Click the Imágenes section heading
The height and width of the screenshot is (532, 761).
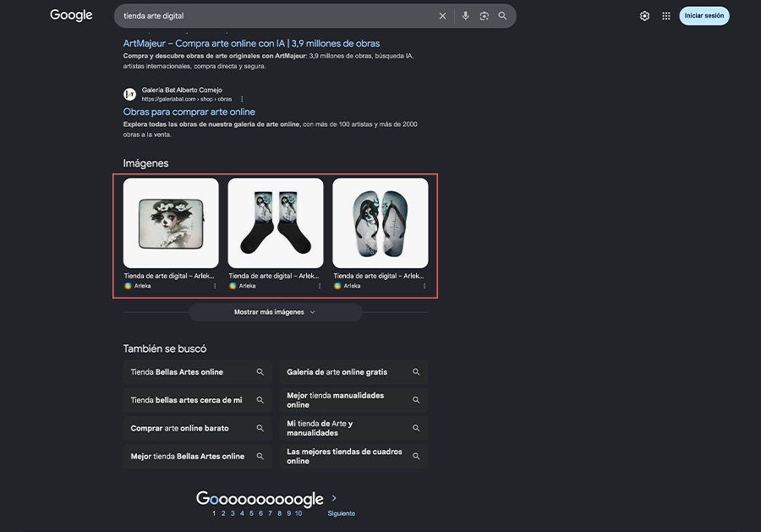click(145, 163)
